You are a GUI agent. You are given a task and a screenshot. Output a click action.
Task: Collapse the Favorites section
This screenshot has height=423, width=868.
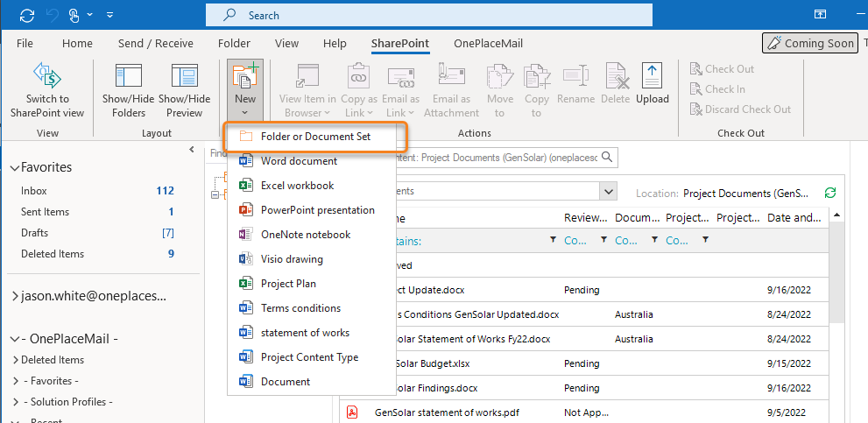tap(14, 168)
